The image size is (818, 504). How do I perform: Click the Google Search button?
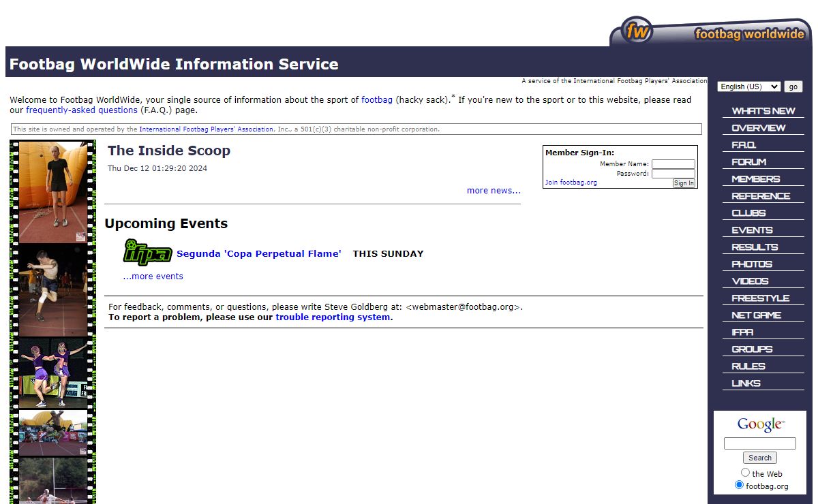tap(759, 458)
